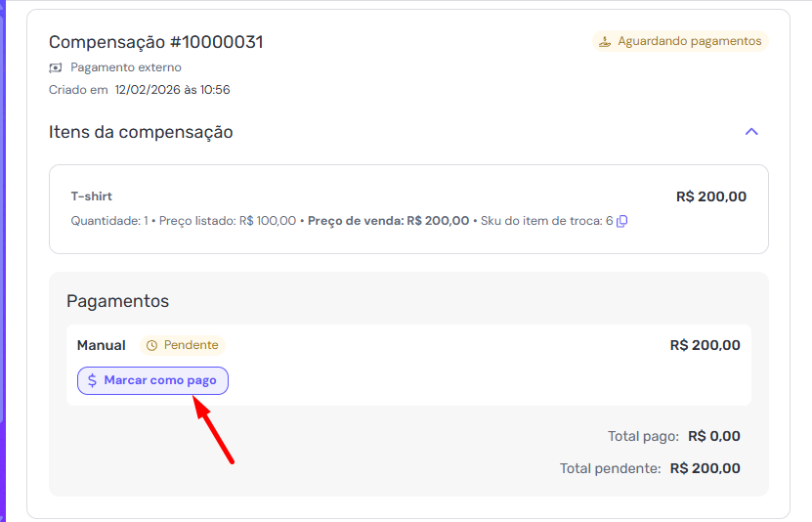This screenshot has width=812, height=522.
Task: Click the dollar sign icon
Action: pos(92,380)
